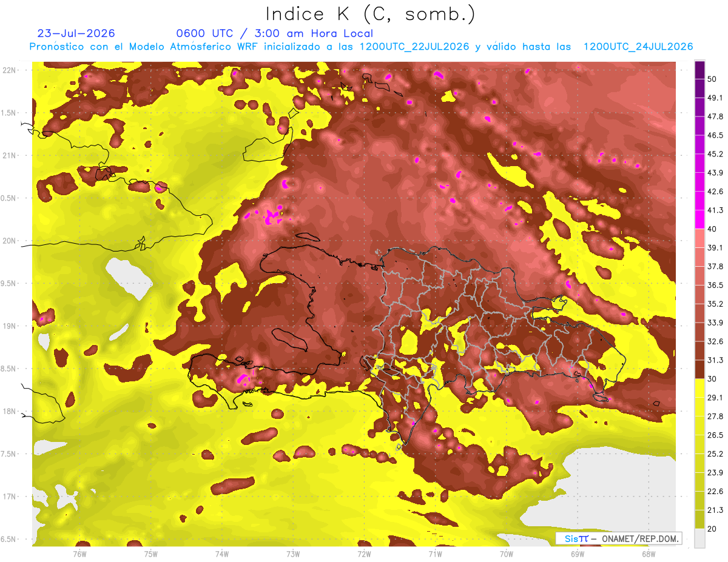This screenshot has height=562, width=728.
Task: Pick the salmon legend swatch between 39.1 and 40
Action: click(x=699, y=238)
